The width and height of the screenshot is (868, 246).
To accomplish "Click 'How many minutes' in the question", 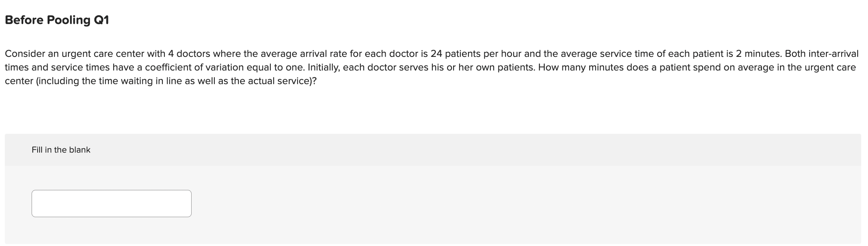I will [x=581, y=67].
